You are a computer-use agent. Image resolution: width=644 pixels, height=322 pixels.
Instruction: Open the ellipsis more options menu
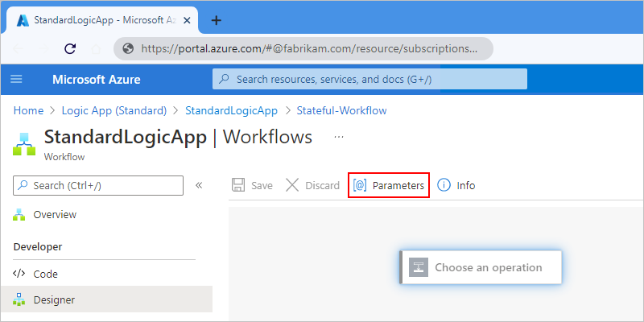[339, 137]
